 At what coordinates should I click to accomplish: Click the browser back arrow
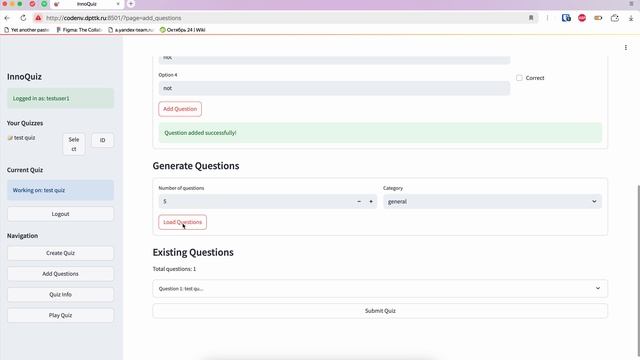[7, 18]
